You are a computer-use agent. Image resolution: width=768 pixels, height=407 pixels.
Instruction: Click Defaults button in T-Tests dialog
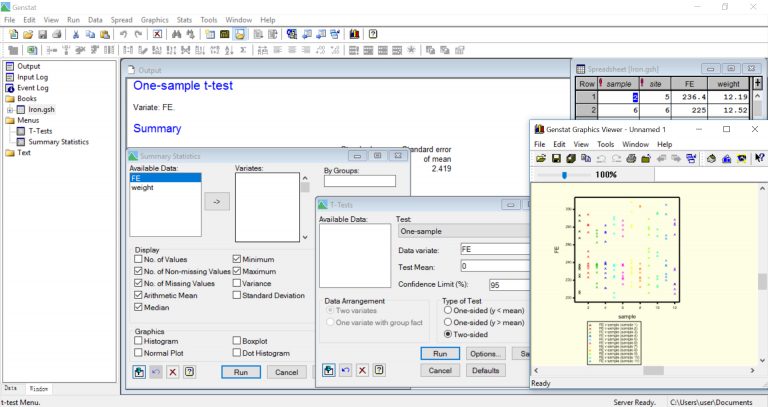coord(485,370)
